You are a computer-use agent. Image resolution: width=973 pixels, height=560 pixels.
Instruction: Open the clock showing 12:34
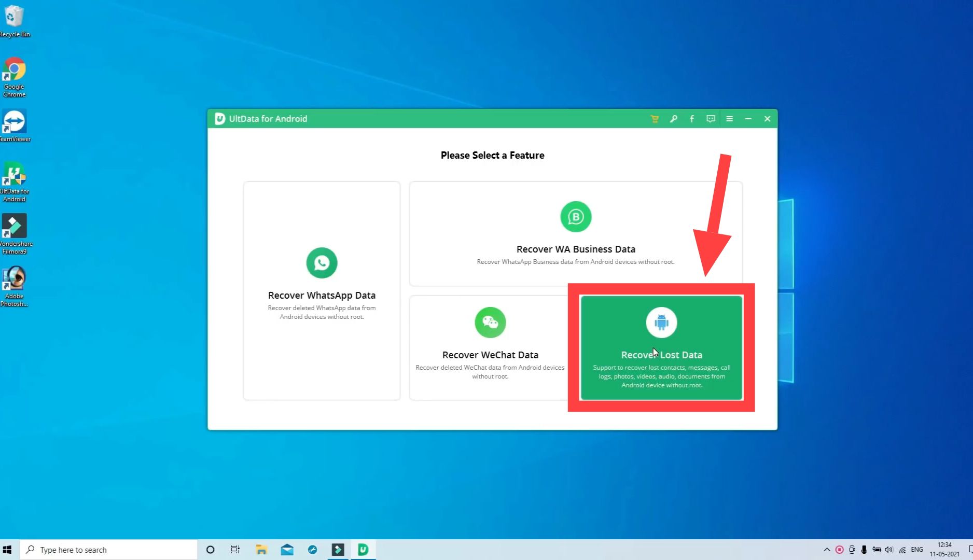coord(944,550)
